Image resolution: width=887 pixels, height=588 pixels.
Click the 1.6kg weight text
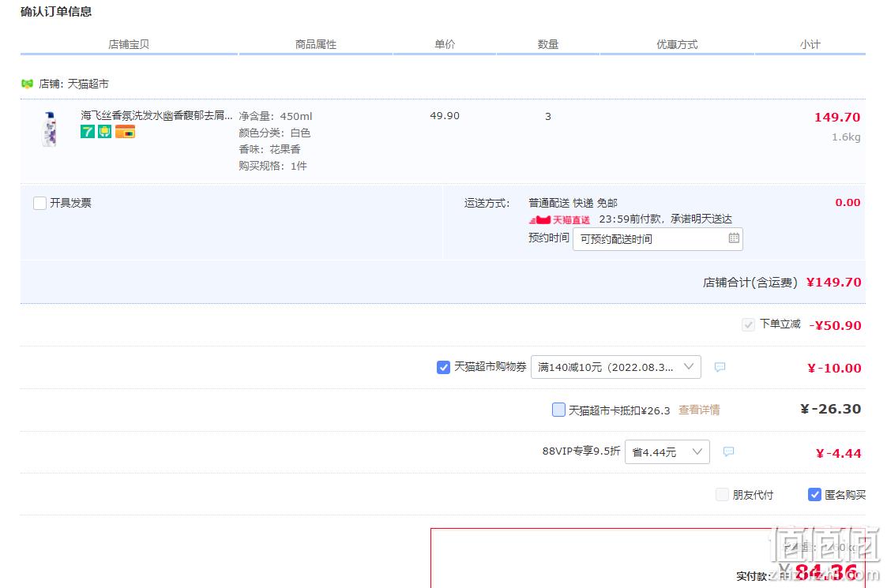pyautogui.click(x=846, y=137)
